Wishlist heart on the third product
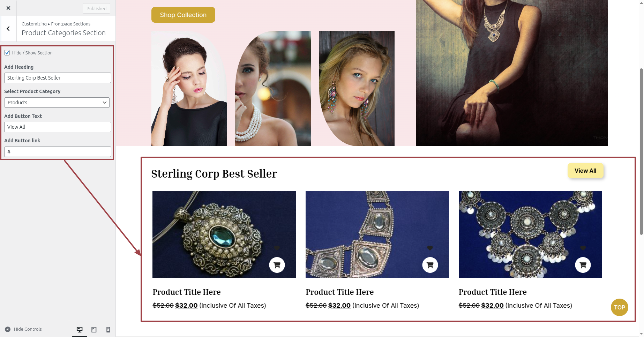Viewport: 644px width, 337px height. pos(583,248)
